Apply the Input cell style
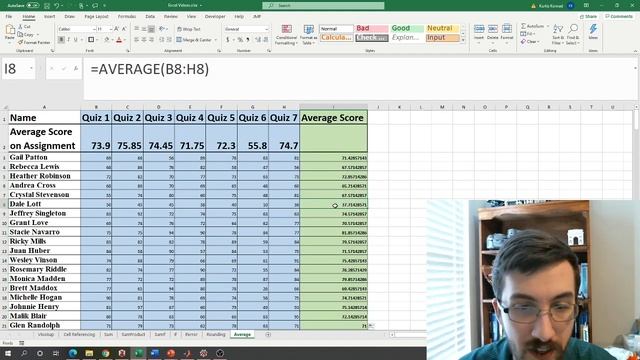 [442, 38]
